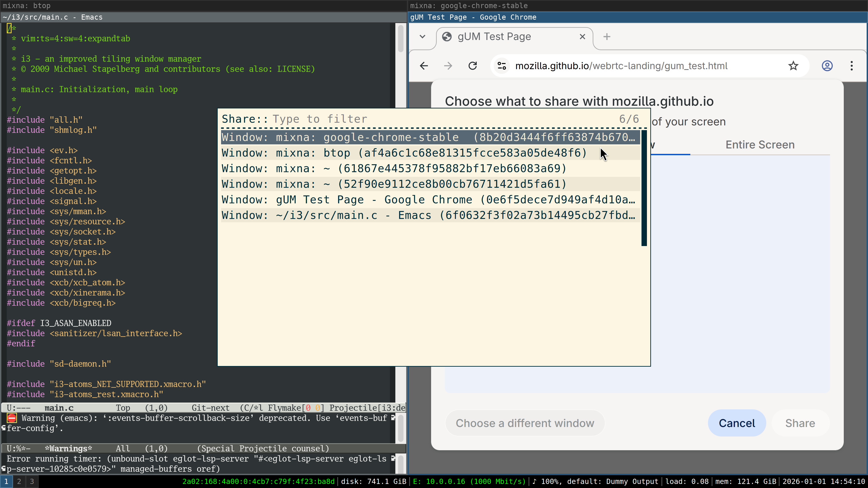
Task: Click Choose a different window button
Action: 525,423
